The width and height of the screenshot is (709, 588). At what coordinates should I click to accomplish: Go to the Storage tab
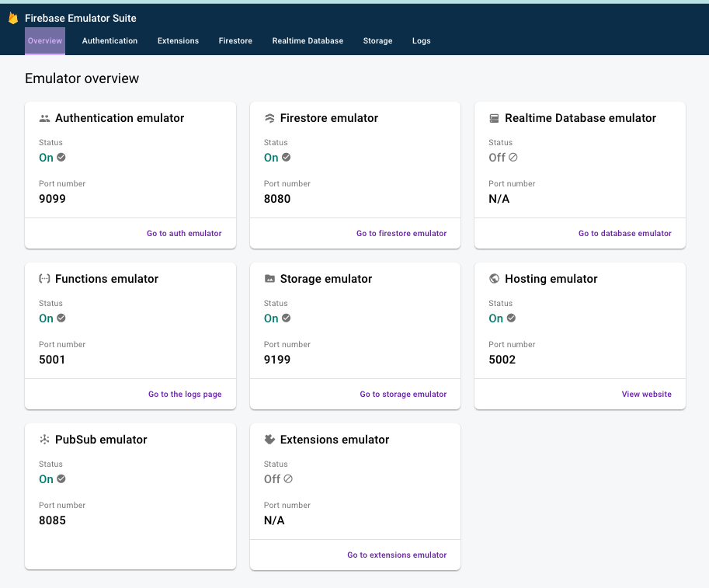pyautogui.click(x=378, y=40)
